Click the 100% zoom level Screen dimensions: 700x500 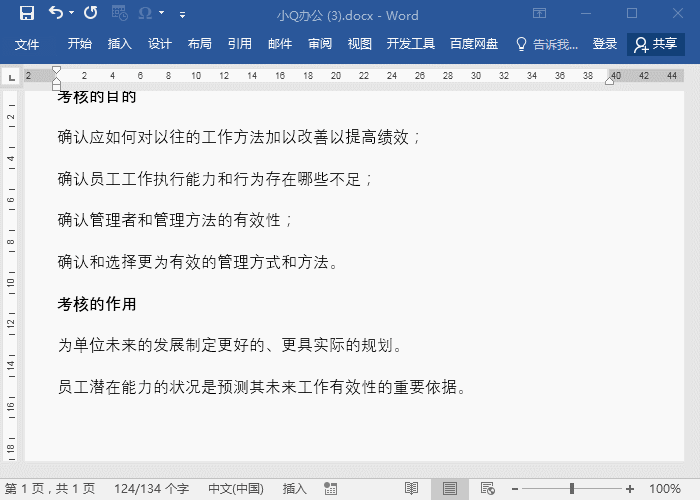click(665, 489)
